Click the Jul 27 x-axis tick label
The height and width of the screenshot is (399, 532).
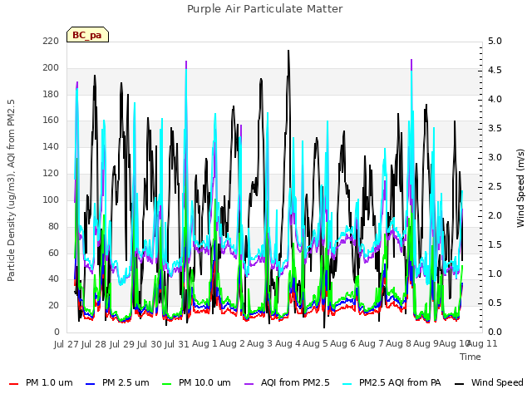coord(66,344)
